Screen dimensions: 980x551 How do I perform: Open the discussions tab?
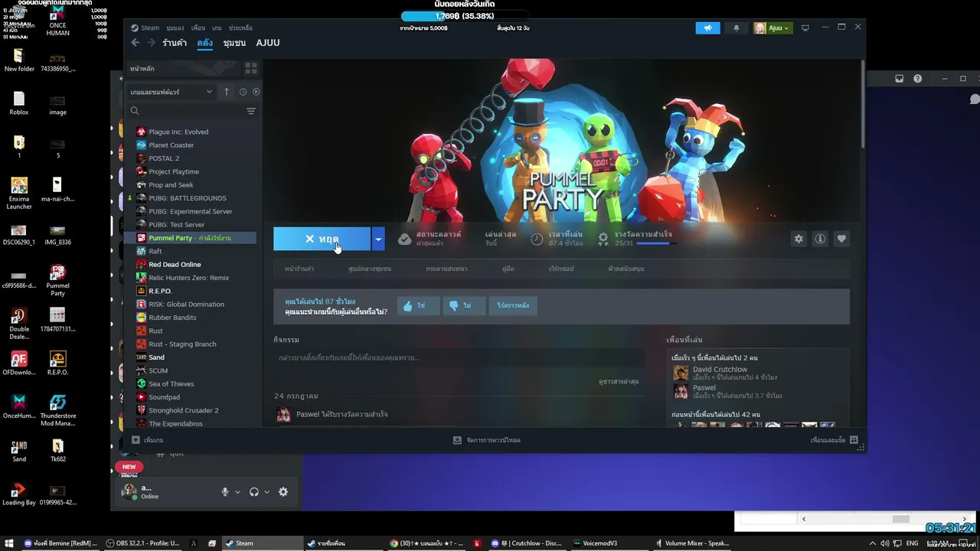(x=446, y=269)
